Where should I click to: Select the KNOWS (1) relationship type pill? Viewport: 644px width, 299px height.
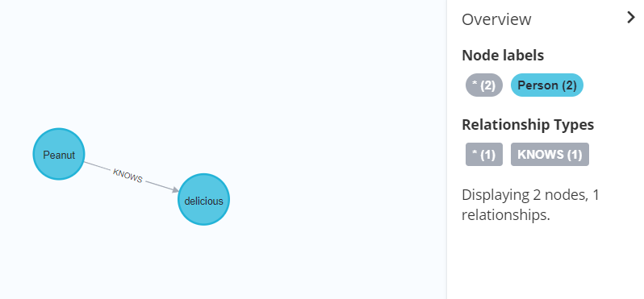tap(550, 154)
